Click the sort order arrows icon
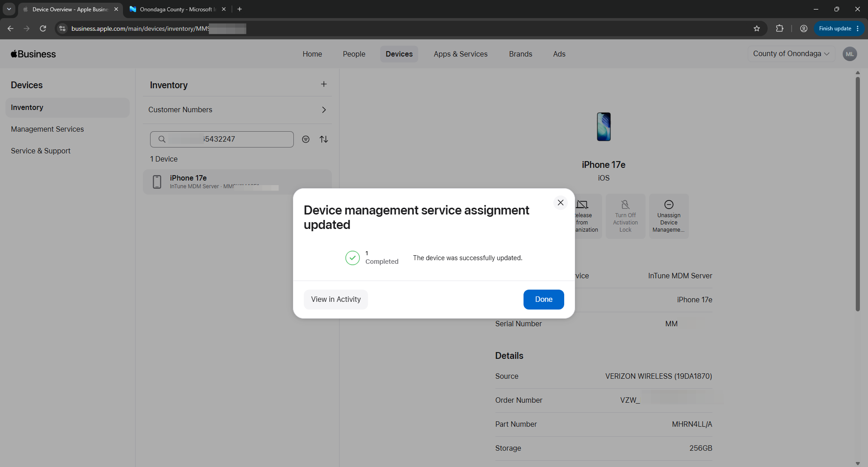 324,139
